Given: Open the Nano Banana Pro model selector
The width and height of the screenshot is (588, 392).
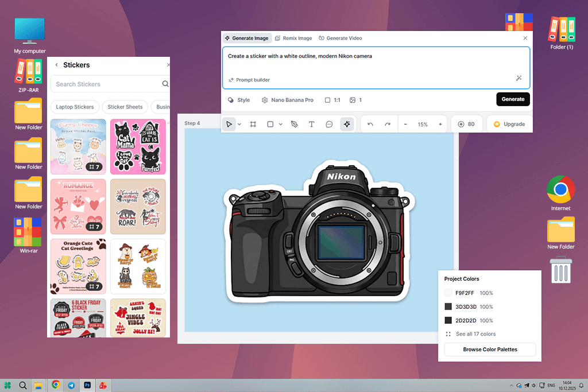Looking at the screenshot, I should (x=288, y=100).
